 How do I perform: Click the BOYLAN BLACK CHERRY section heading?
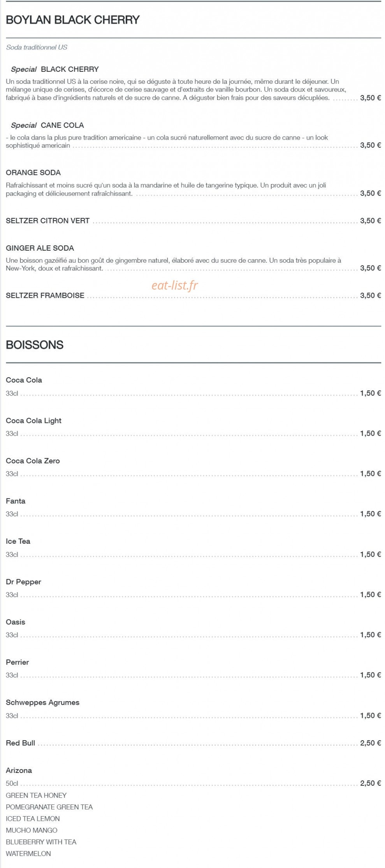tap(73, 20)
